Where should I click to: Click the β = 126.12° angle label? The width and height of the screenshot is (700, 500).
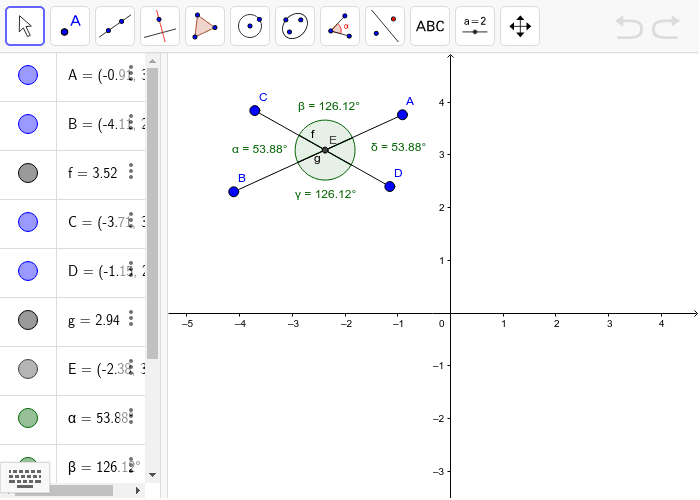(329, 106)
